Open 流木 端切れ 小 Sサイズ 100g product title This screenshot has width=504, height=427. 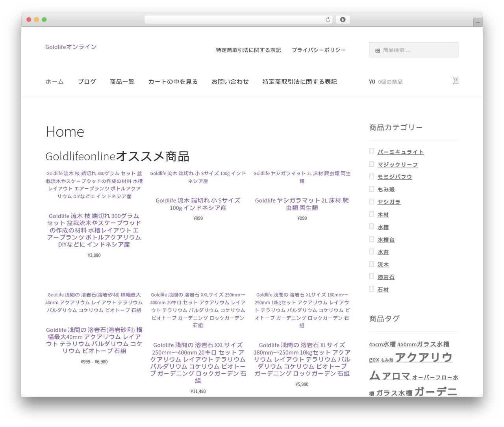point(198,204)
